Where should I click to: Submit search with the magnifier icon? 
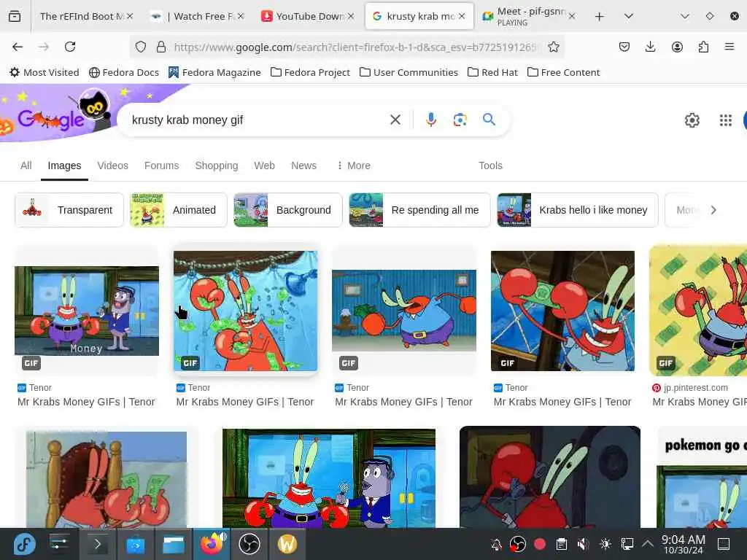(489, 120)
